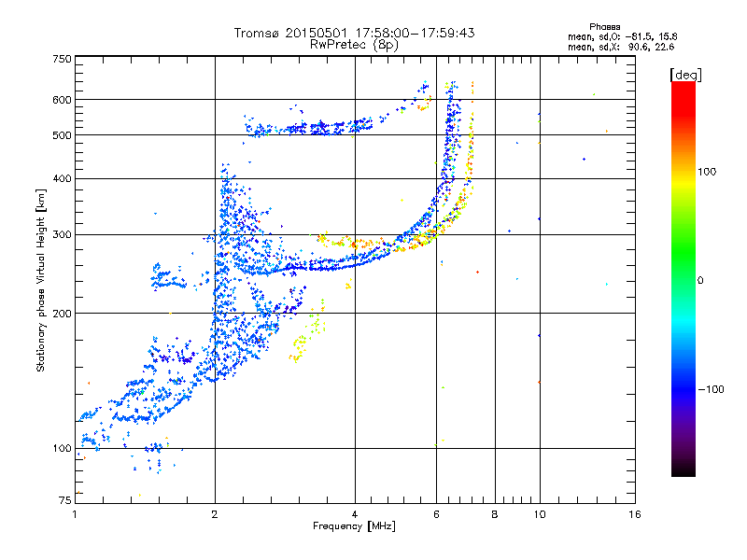Image resolution: width=747 pixels, height=560 pixels.
Task: Click the x-axis tick label '2'
Action: (x=215, y=514)
